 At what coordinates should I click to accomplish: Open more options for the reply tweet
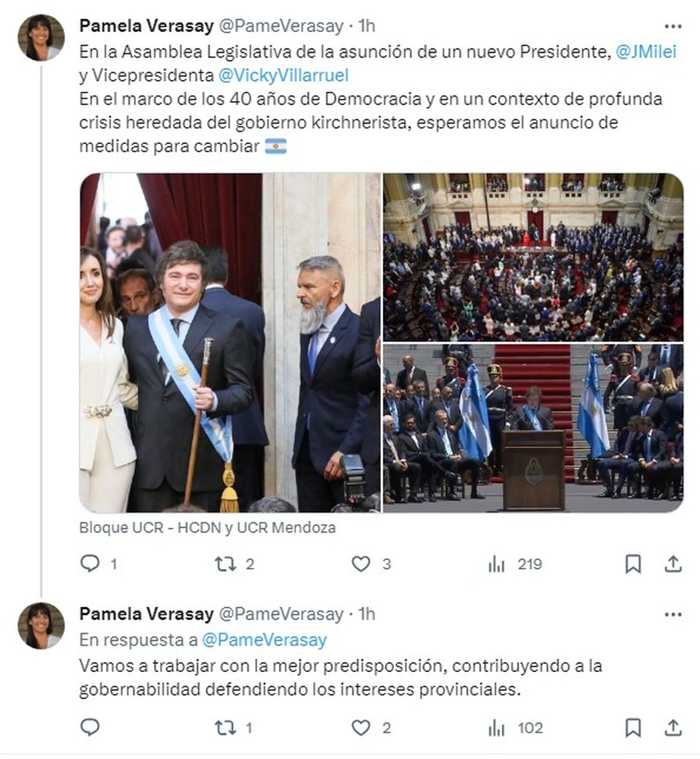[673, 614]
